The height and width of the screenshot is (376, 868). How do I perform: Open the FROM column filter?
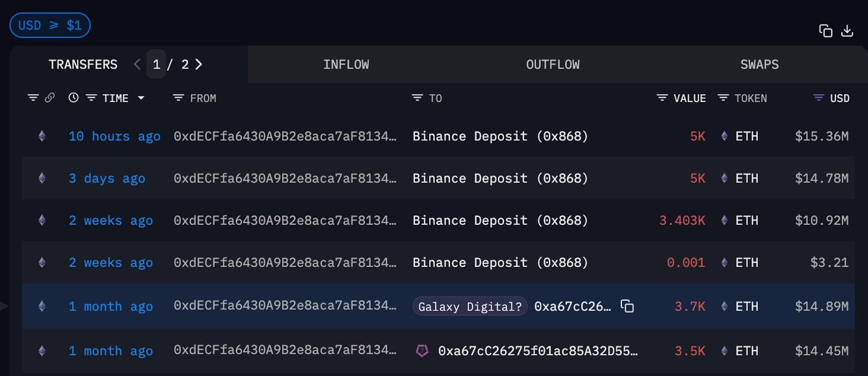pyautogui.click(x=179, y=98)
